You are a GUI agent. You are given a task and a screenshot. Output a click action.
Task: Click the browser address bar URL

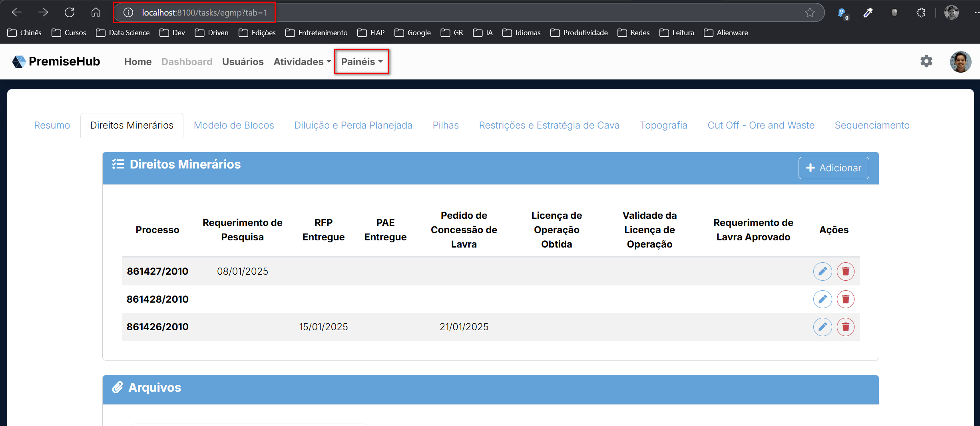pyautogui.click(x=204, y=13)
